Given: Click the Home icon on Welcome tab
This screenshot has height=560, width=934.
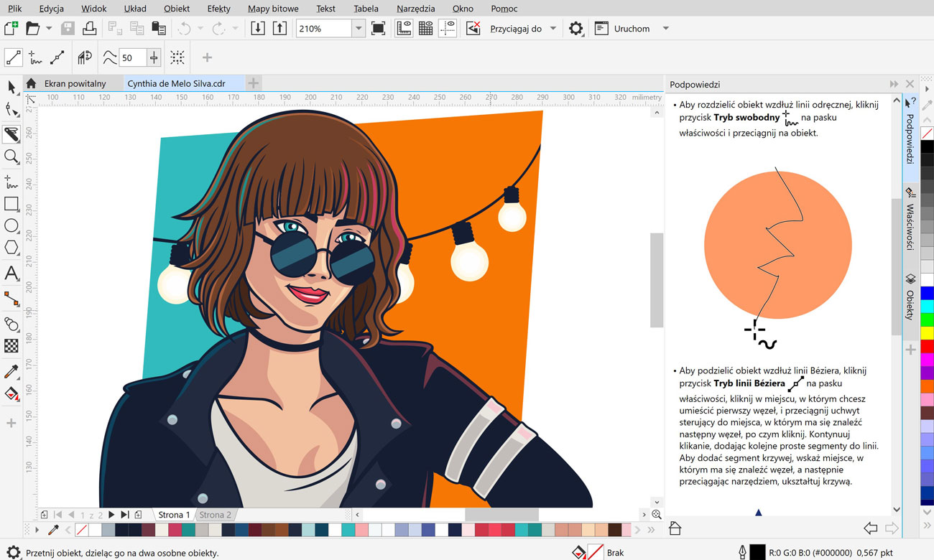Looking at the screenshot, I should [31, 83].
